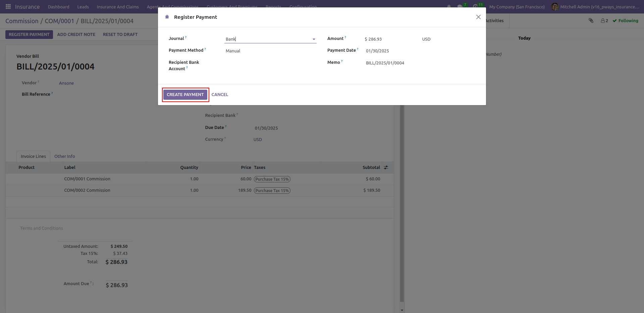
Task: Expand the Journal dropdown arrow
Action: (x=314, y=39)
